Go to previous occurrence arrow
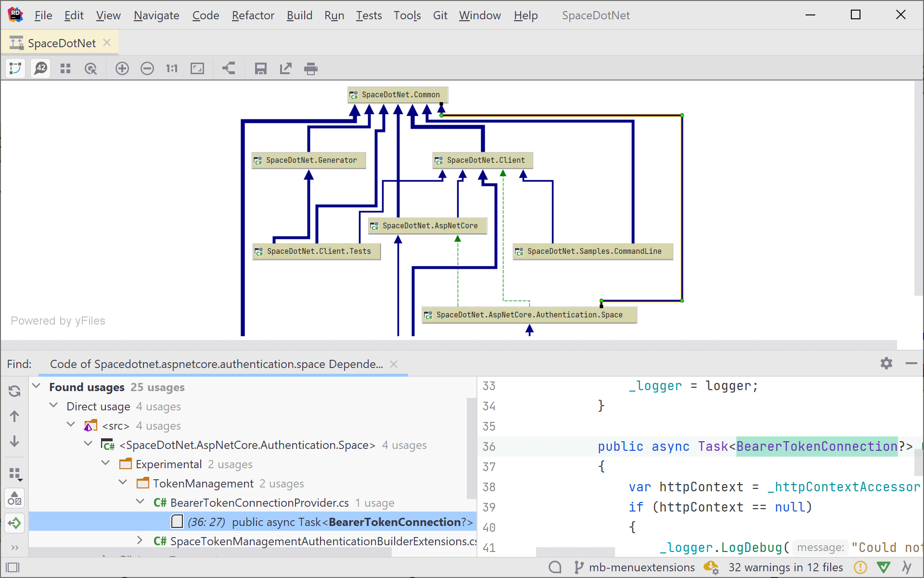This screenshot has height=578, width=924. [x=14, y=416]
